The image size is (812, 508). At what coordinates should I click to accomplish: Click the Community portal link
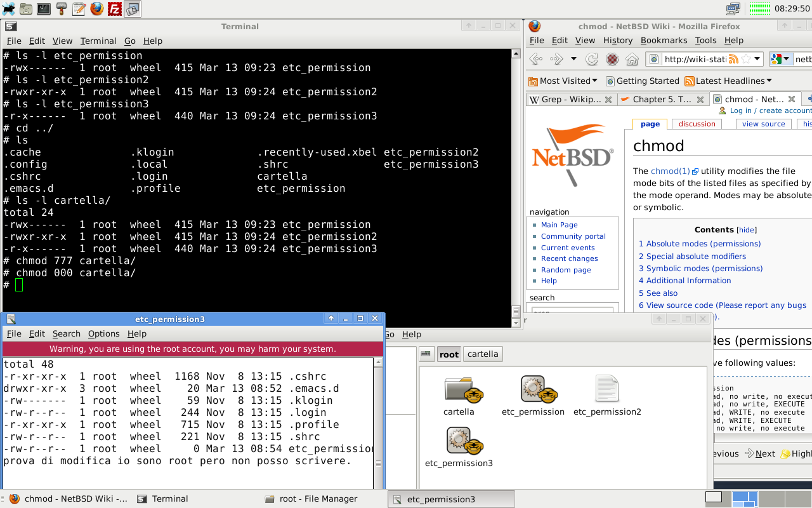(x=573, y=236)
